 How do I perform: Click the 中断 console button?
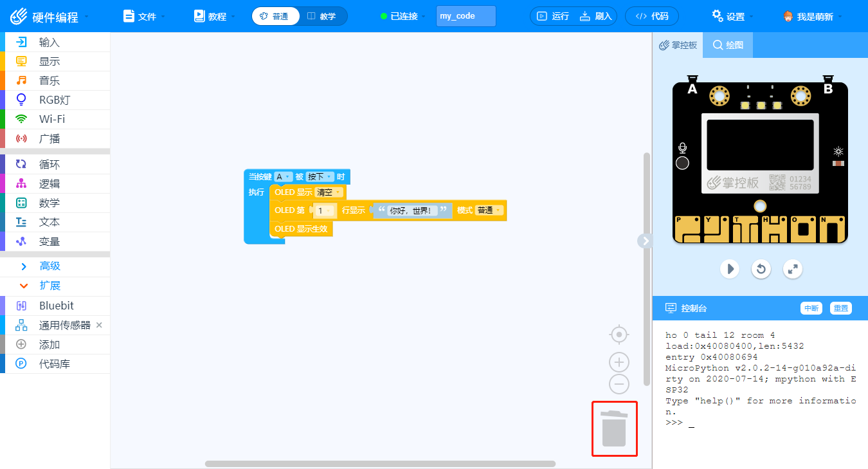pos(811,308)
